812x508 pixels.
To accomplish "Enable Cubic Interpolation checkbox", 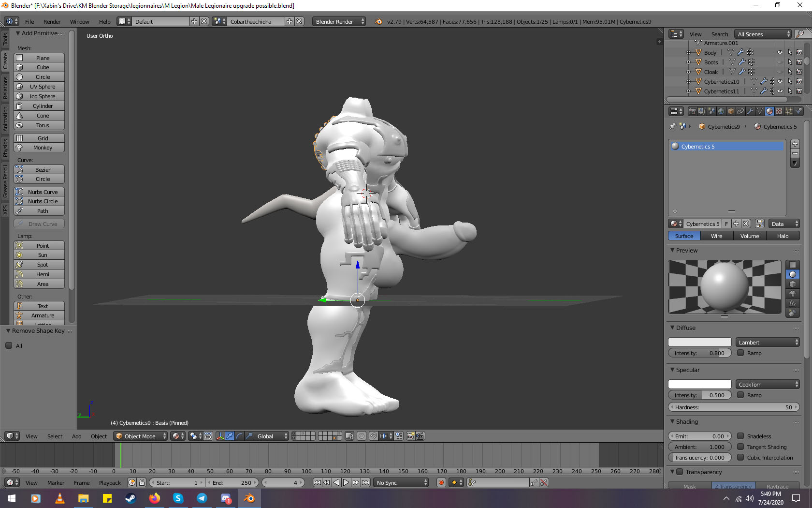I will (740, 457).
